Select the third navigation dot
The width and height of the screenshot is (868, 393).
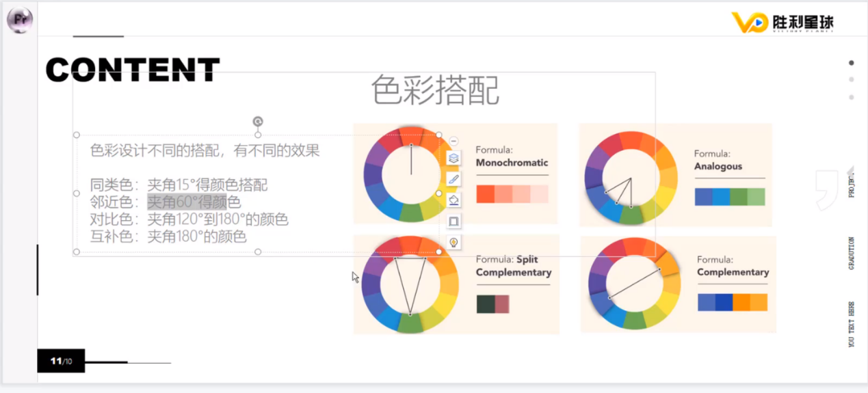coord(852,97)
